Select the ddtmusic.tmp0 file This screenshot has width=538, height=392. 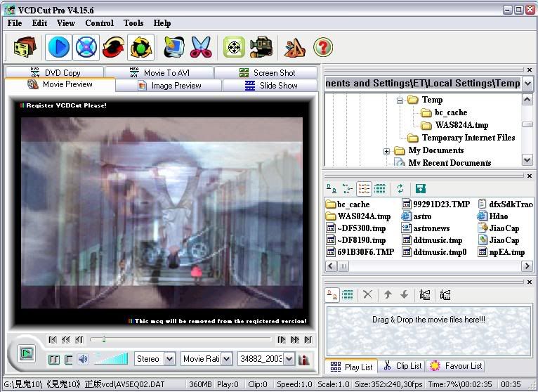click(x=434, y=252)
